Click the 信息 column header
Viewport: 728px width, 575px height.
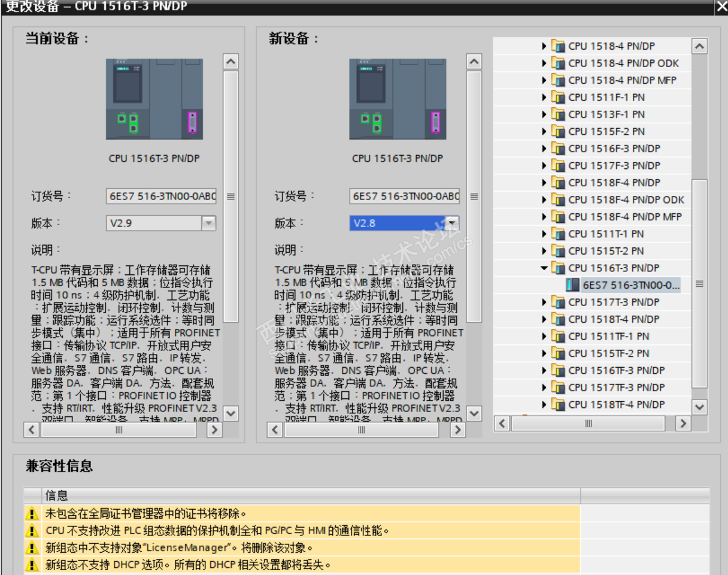tap(311, 495)
